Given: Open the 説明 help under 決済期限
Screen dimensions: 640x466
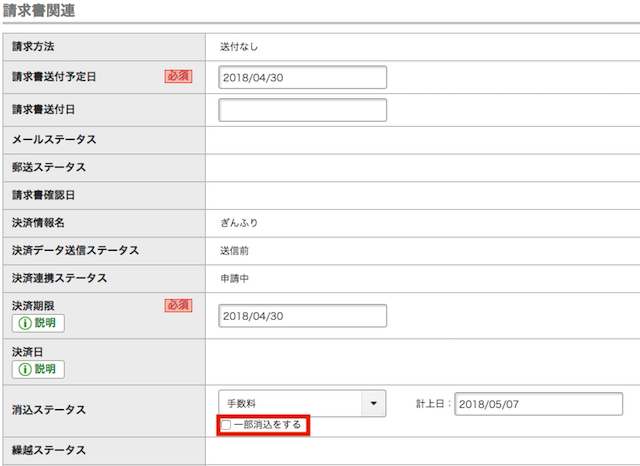Looking at the screenshot, I should pyautogui.click(x=38, y=323).
